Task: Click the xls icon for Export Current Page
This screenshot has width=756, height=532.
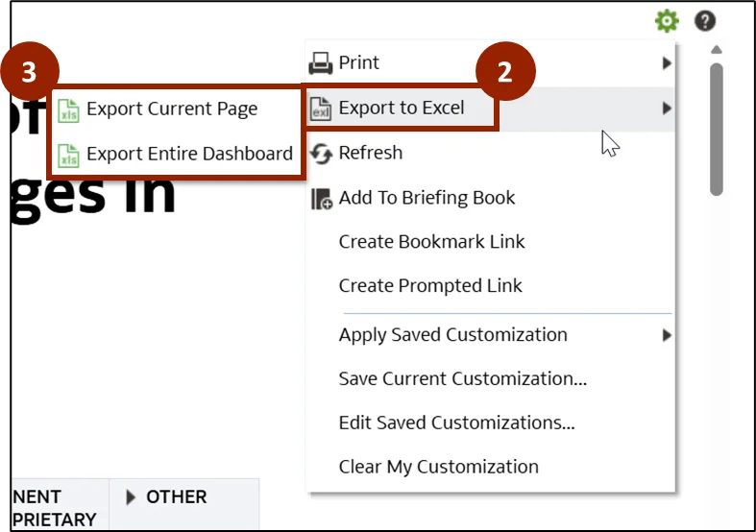Action: coord(68,109)
